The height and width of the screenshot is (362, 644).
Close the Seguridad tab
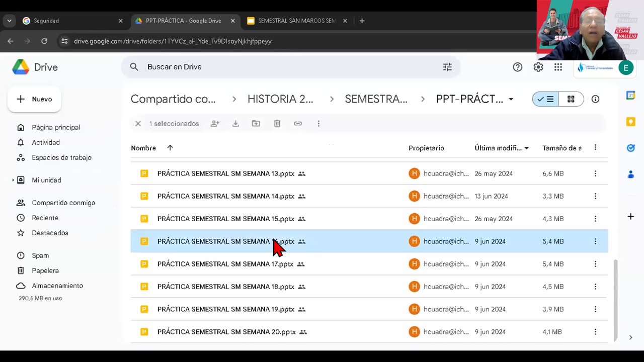(120, 21)
